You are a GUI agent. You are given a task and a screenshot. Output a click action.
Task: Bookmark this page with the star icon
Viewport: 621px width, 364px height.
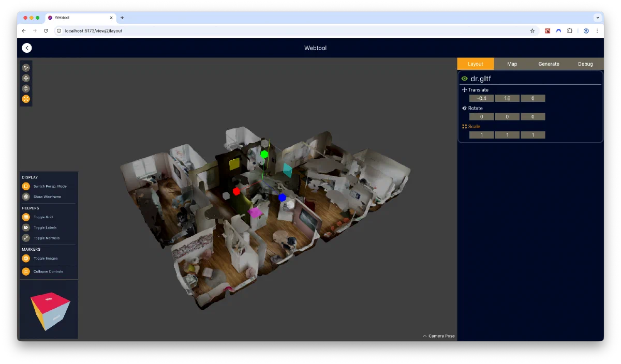click(532, 31)
